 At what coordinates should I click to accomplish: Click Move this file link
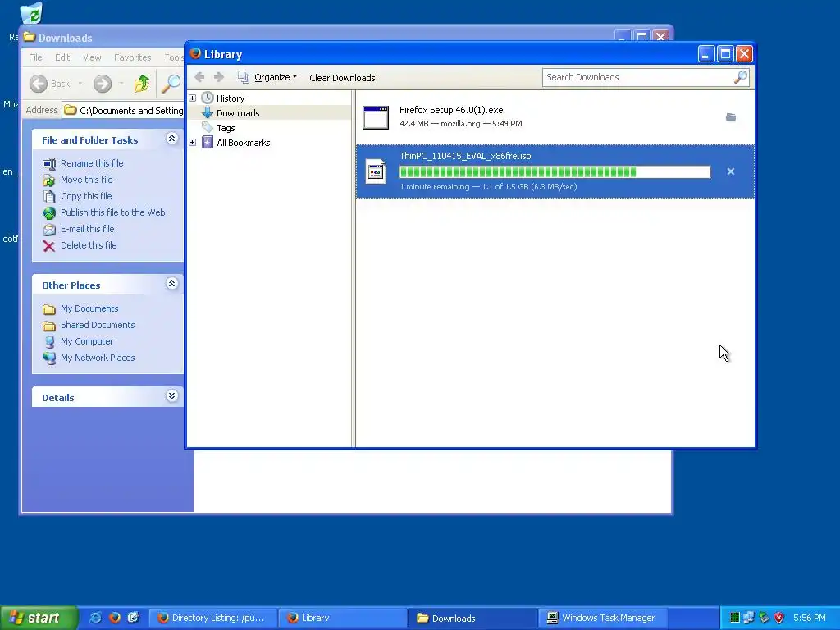(x=86, y=180)
